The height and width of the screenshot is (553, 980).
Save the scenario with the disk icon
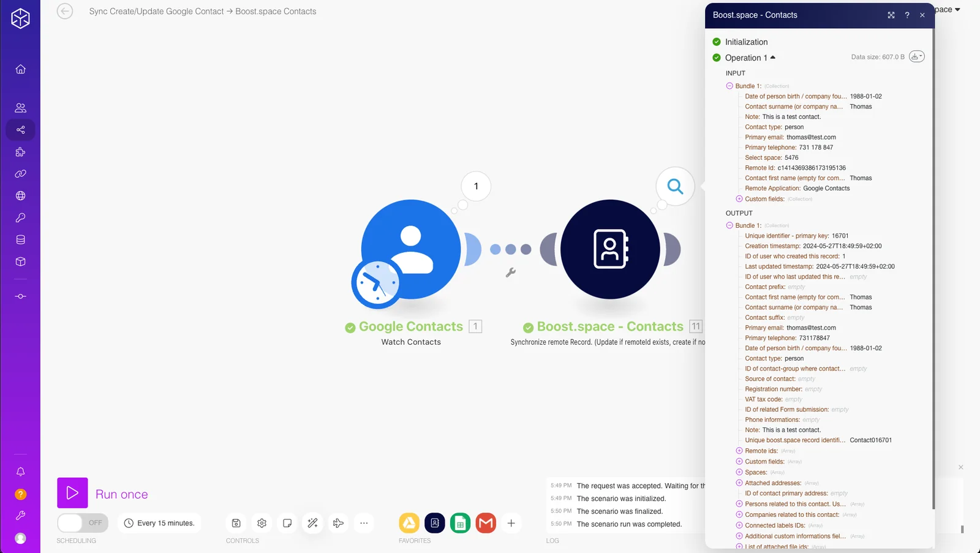[236, 523]
